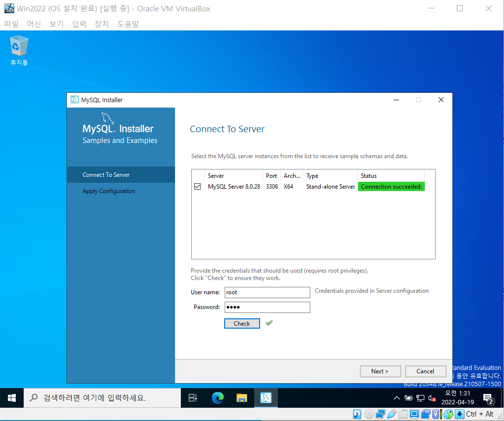The image size is (504, 421).
Task: Click the green check mark beside Check
Action: (269, 323)
